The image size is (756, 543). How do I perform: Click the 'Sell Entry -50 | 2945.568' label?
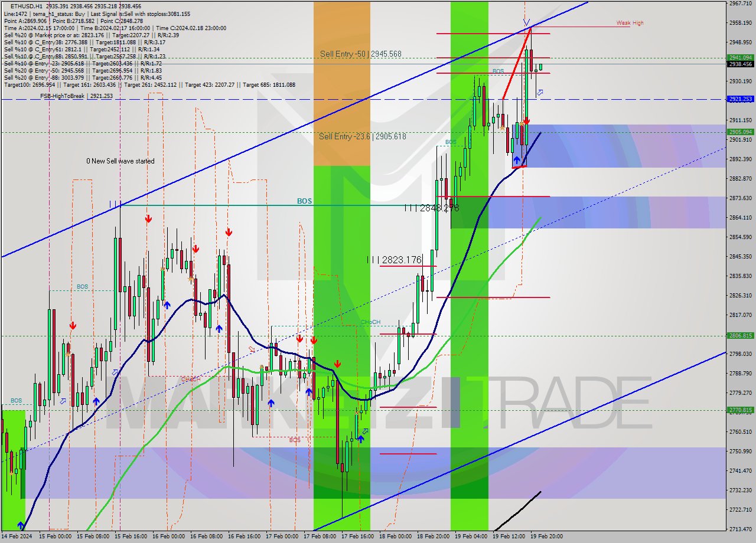[x=361, y=54]
